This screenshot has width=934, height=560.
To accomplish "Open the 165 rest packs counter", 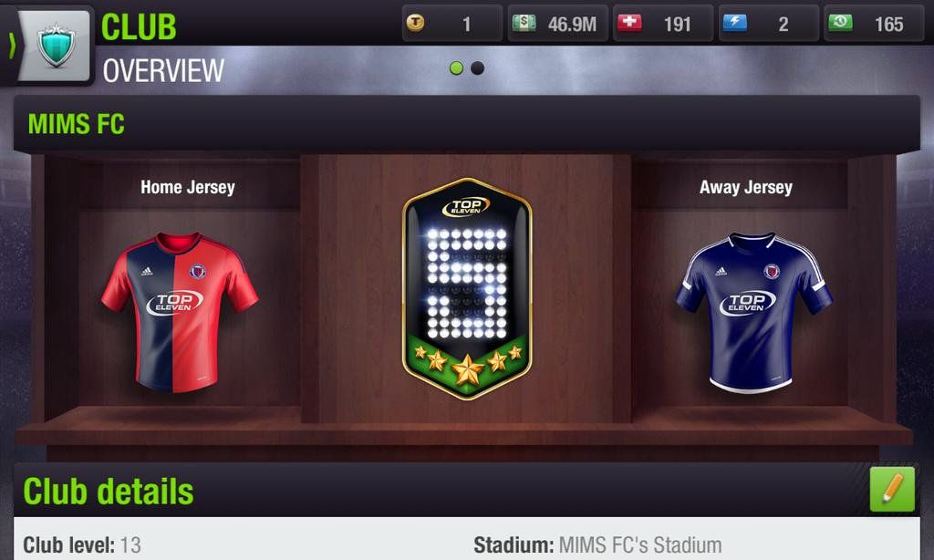I will (x=873, y=24).
